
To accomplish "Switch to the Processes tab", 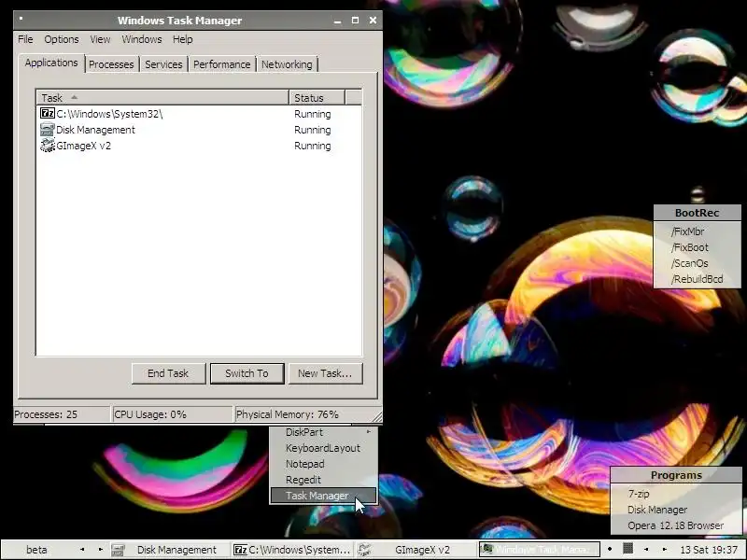I will pyautogui.click(x=111, y=64).
